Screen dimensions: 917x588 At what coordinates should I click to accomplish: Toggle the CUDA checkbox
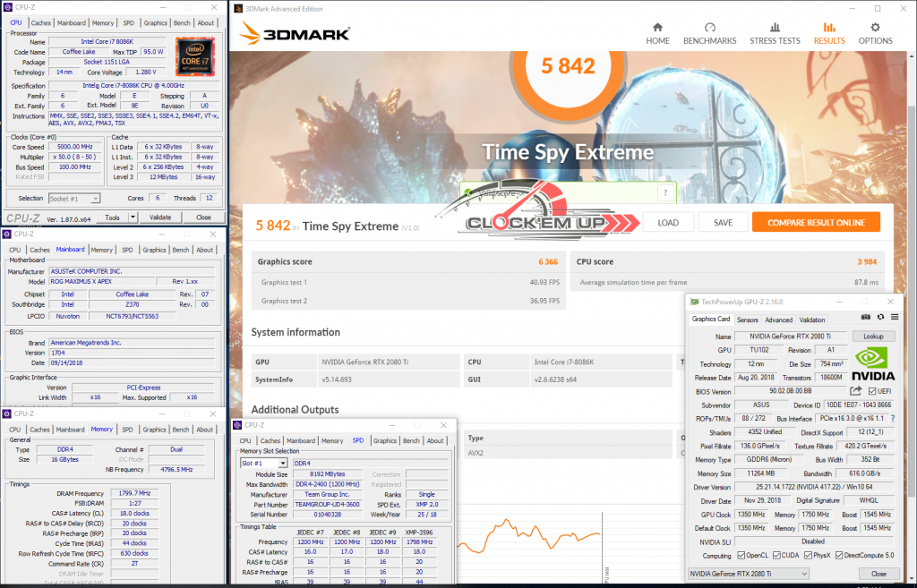(x=776, y=555)
